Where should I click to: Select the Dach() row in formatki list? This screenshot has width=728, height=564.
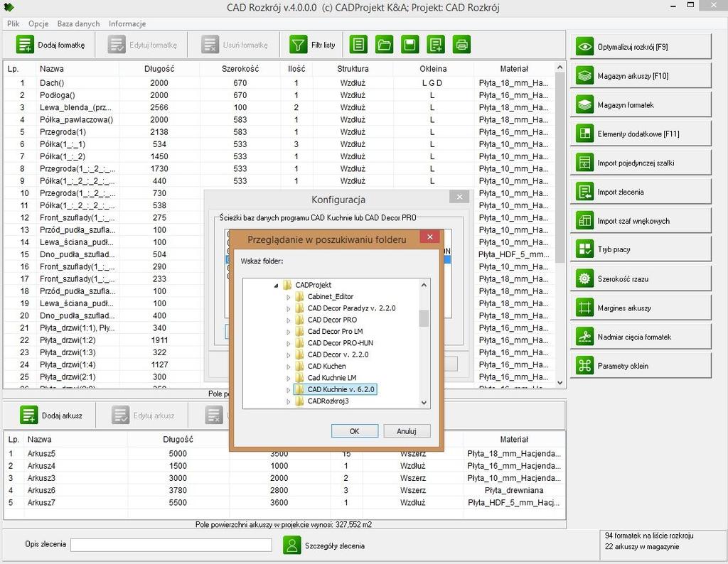coord(279,83)
